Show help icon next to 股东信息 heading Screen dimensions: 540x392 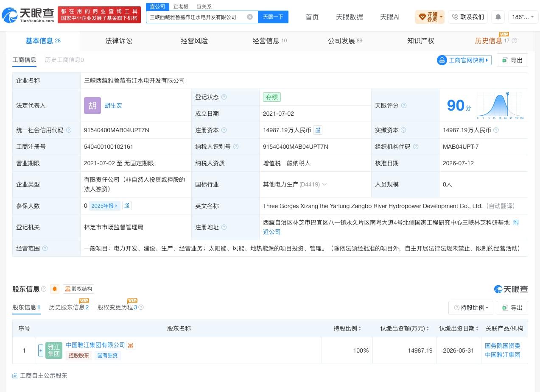44,289
